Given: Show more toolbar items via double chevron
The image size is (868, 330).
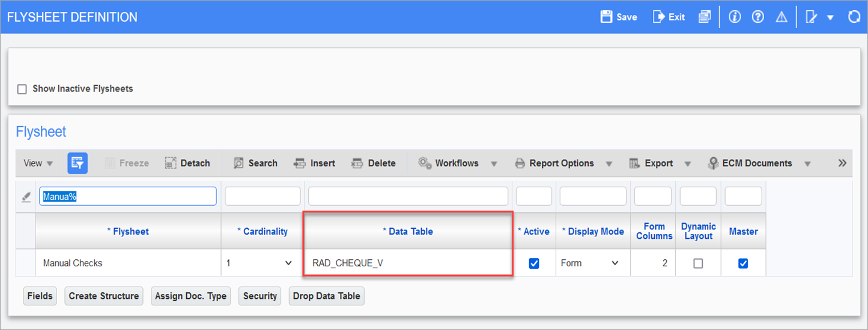Looking at the screenshot, I should [x=842, y=163].
